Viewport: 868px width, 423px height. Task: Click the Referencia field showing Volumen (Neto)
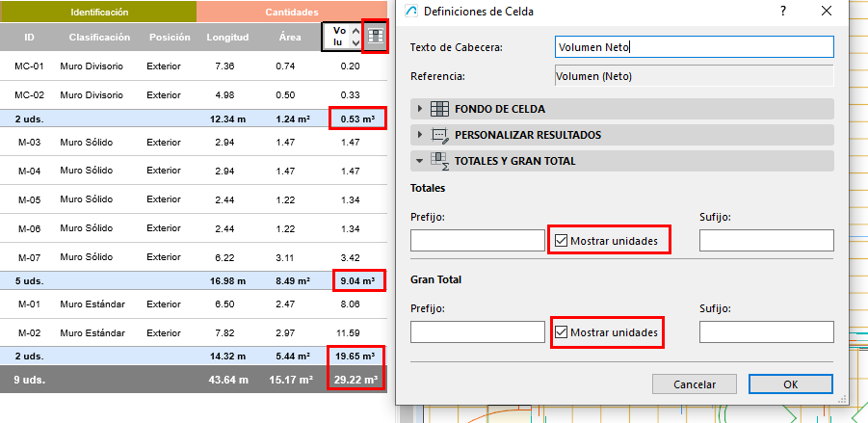pos(695,76)
